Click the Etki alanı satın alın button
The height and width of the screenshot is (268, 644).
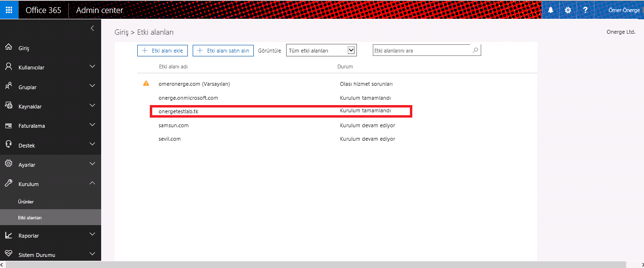point(223,50)
